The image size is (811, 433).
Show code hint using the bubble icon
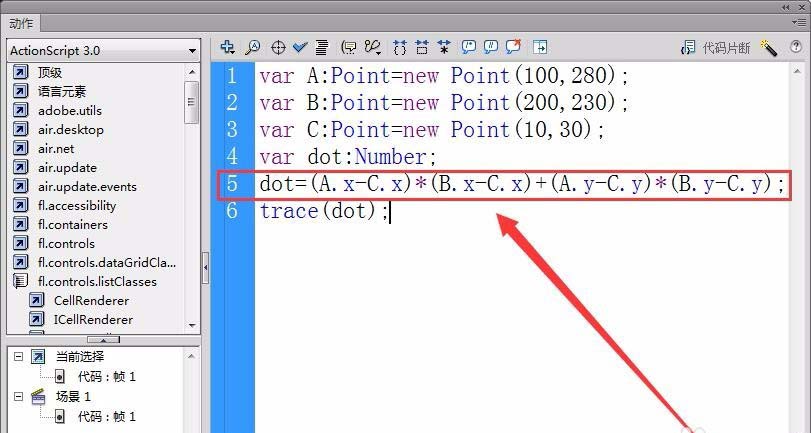[x=349, y=48]
